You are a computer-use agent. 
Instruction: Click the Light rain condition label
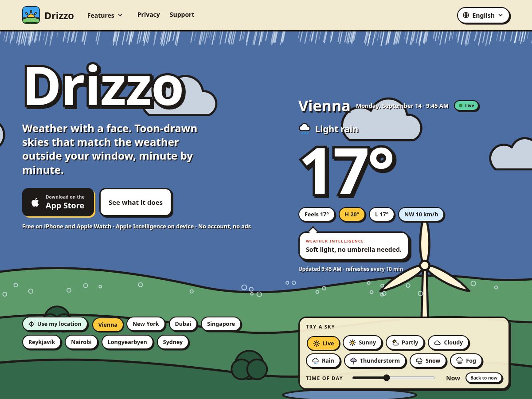point(336,129)
